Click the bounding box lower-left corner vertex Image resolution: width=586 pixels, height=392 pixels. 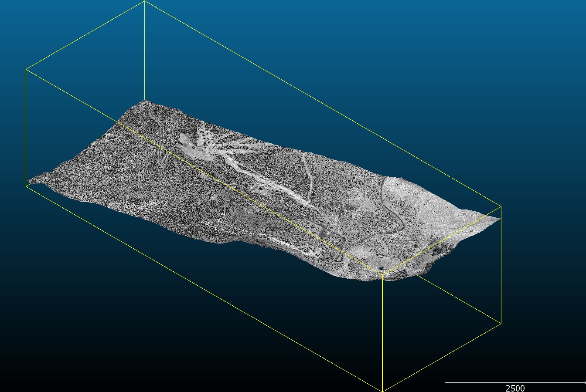click(x=27, y=186)
